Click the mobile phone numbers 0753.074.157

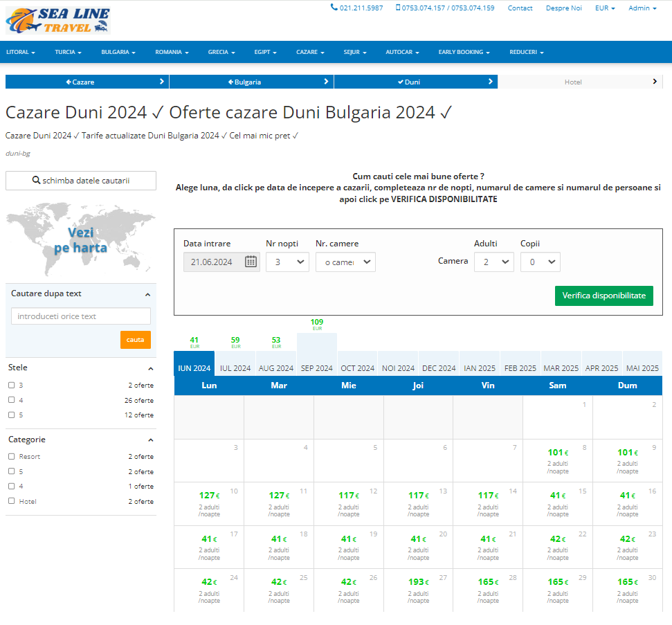pos(445,8)
